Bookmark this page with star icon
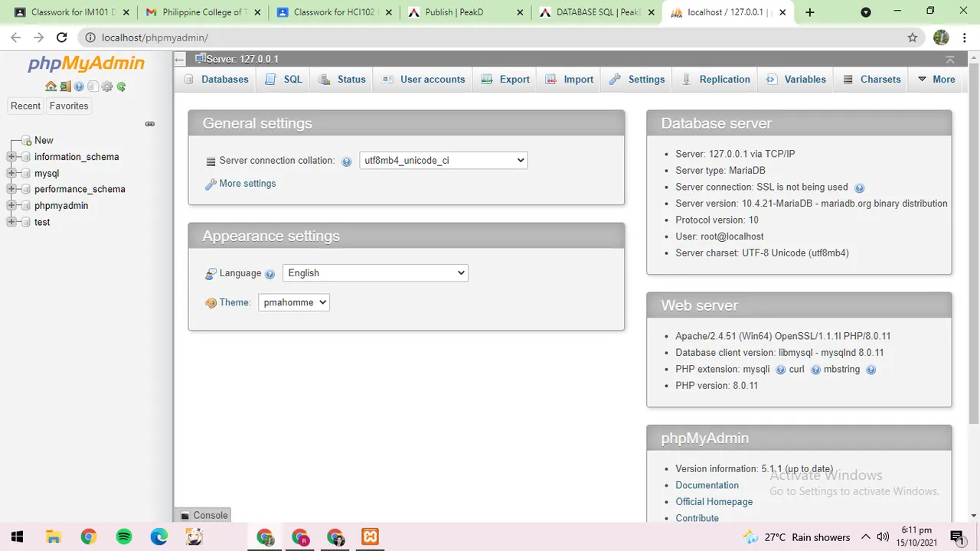980x551 pixels. point(912,37)
